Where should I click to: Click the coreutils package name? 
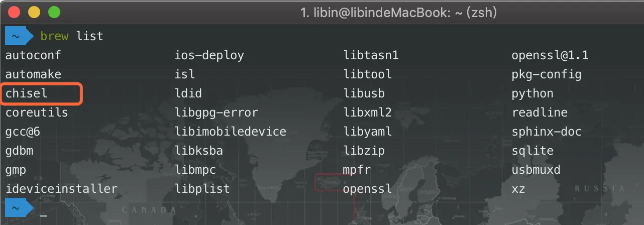pos(37,113)
